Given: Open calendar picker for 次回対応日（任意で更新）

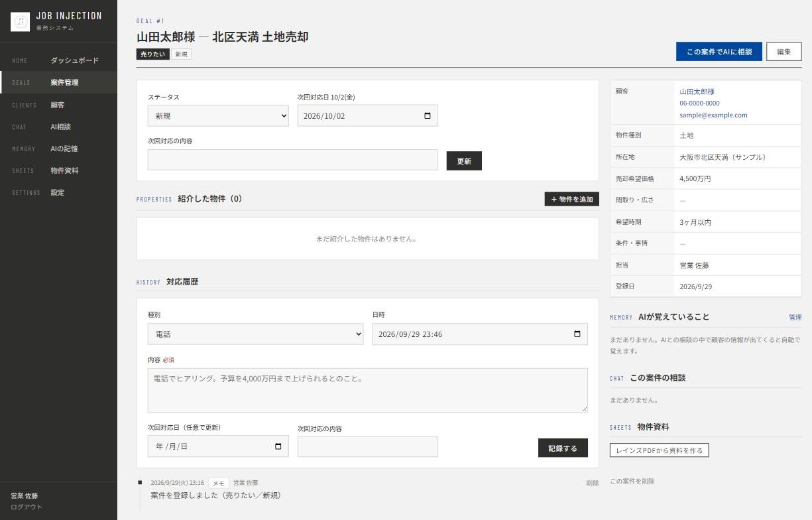Looking at the screenshot, I should pos(278,446).
